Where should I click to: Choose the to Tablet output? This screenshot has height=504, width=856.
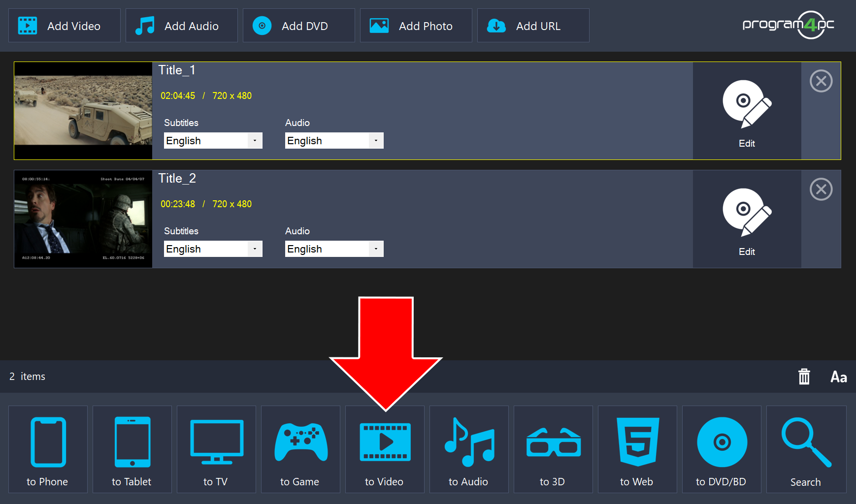coord(132,449)
